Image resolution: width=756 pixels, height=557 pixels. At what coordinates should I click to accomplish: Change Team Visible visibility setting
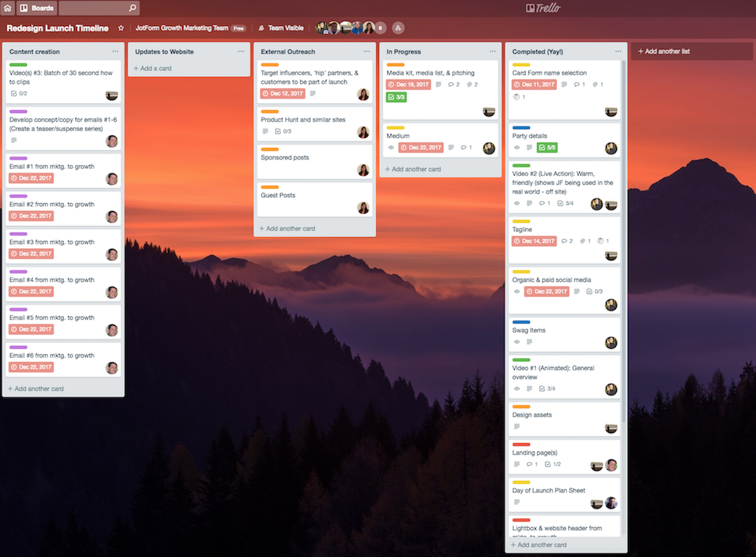coord(281,28)
